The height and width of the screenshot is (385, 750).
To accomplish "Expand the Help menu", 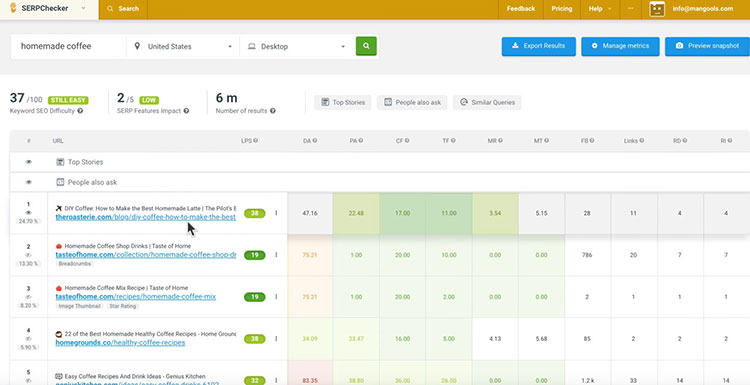I will click(600, 9).
